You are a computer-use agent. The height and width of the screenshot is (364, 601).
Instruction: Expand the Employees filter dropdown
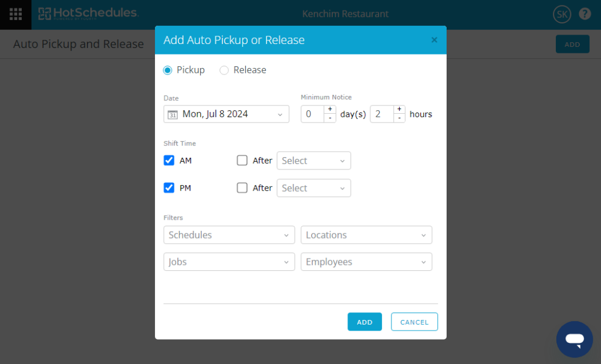(x=366, y=262)
